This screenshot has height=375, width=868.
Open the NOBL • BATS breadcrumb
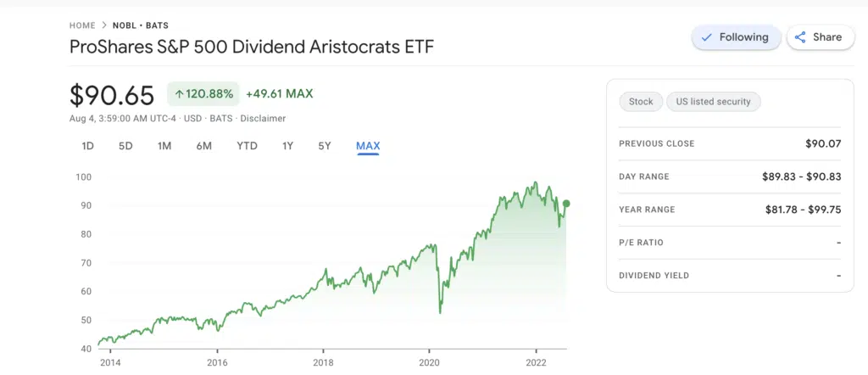[141, 25]
